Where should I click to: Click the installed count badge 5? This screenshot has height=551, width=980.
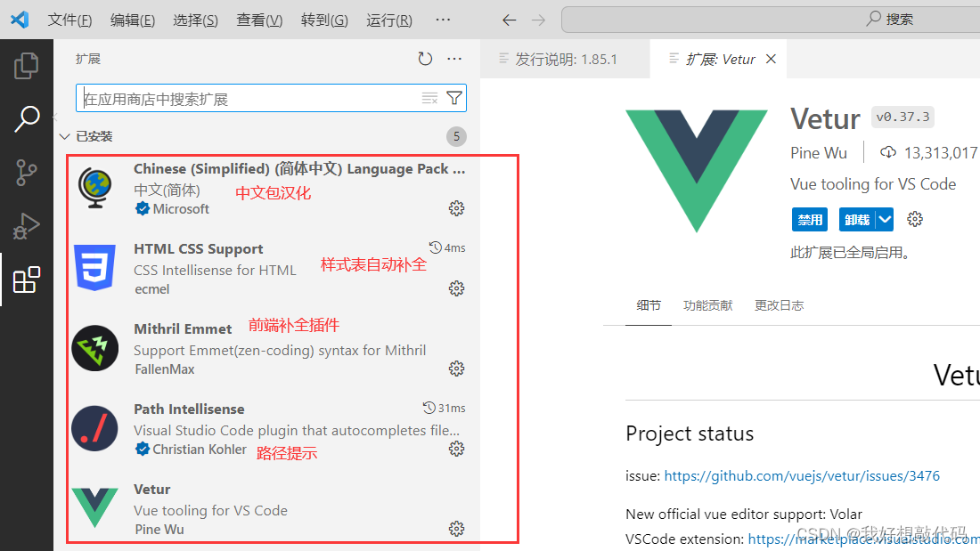pos(457,136)
